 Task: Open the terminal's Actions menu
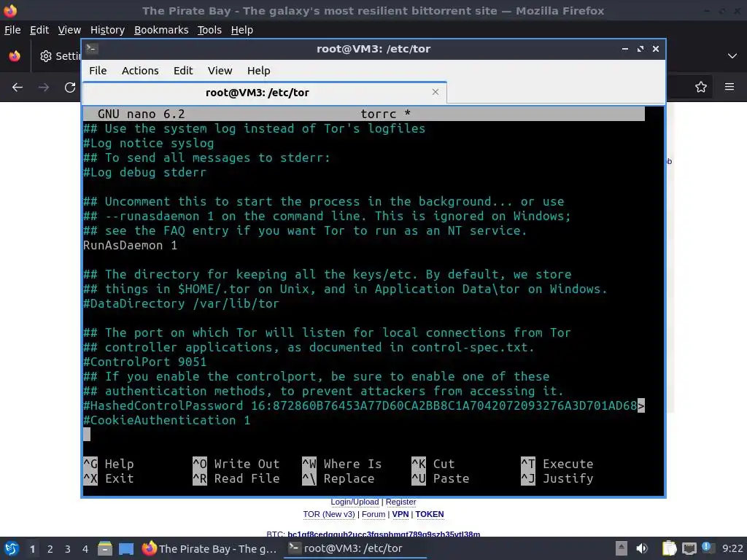140,71
